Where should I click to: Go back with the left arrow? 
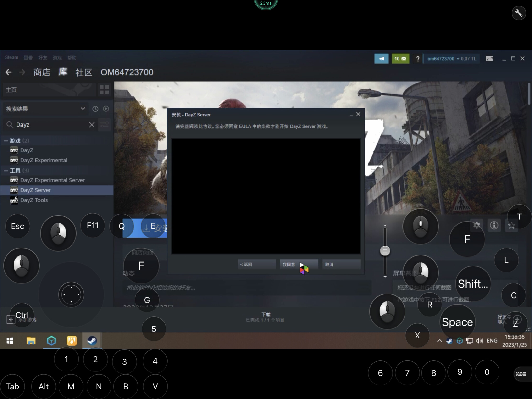(8, 72)
